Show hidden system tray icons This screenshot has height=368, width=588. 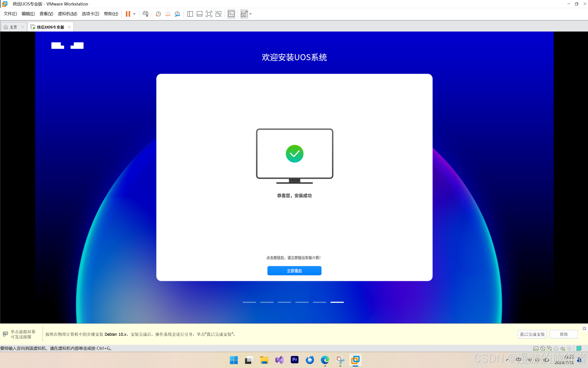tap(507, 360)
